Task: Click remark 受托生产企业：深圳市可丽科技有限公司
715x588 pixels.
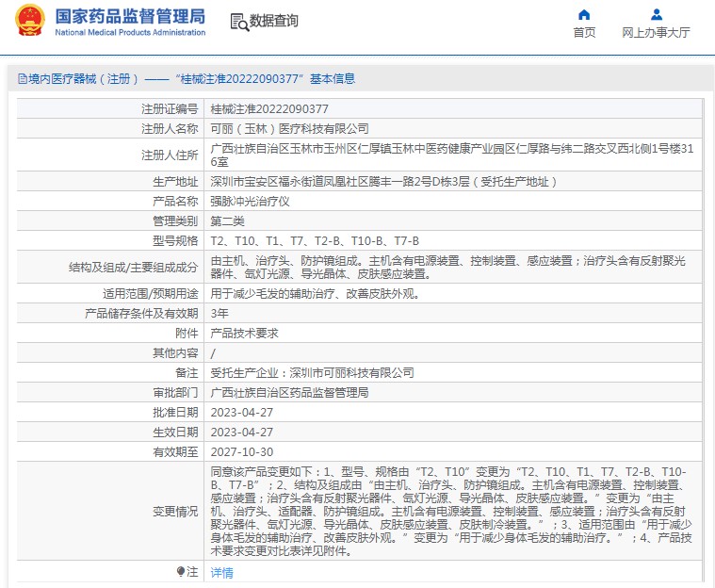Action: pos(312,373)
